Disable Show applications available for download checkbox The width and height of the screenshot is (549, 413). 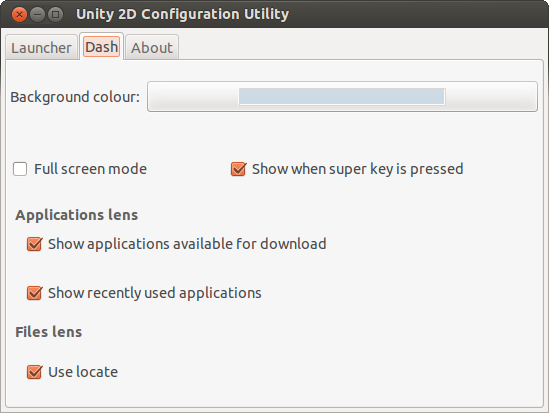click(35, 244)
